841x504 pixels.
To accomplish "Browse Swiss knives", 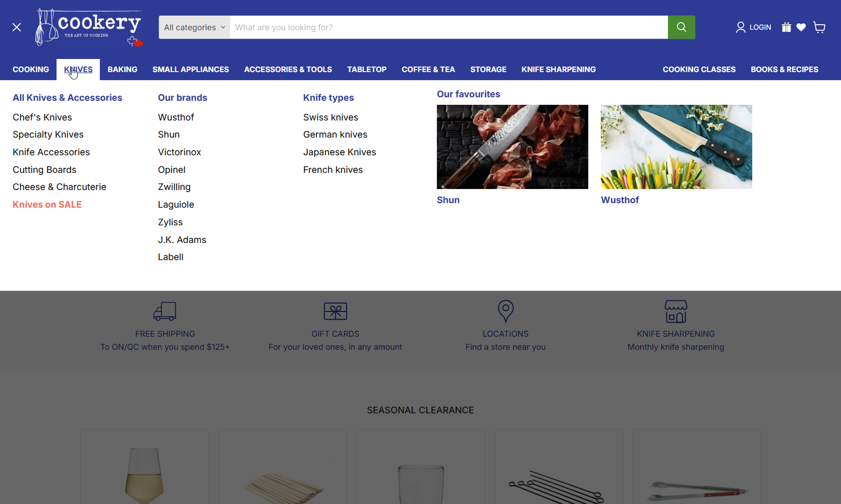I will (330, 117).
